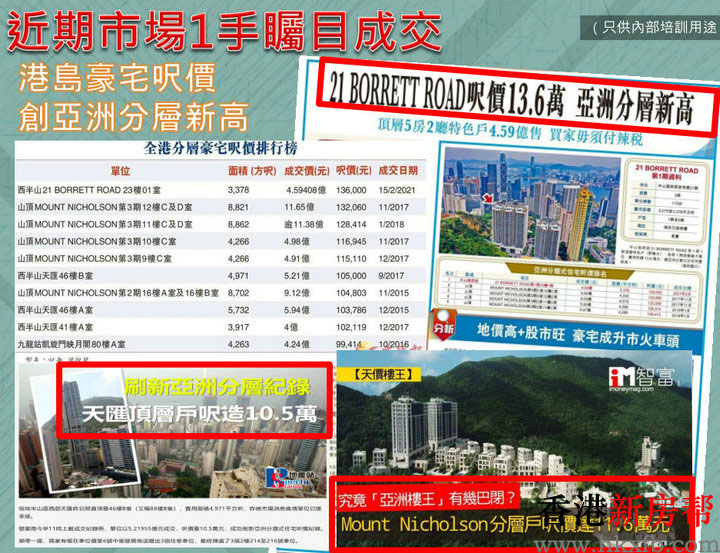Select row MOUNT NICHOLSON第3期11樓C及D室
Image resolution: width=720 pixels, height=553 pixels.
(x=221, y=225)
